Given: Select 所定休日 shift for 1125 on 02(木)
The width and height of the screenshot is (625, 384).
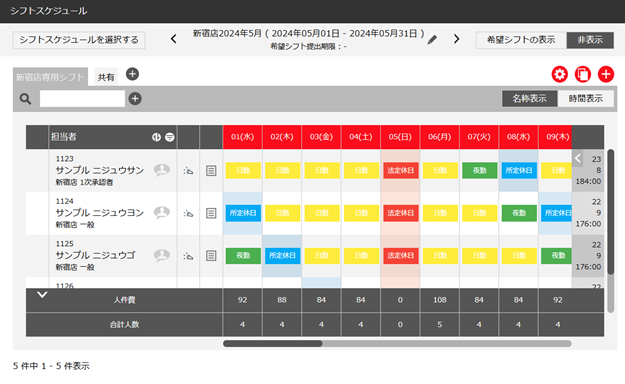Looking at the screenshot, I should (282, 256).
